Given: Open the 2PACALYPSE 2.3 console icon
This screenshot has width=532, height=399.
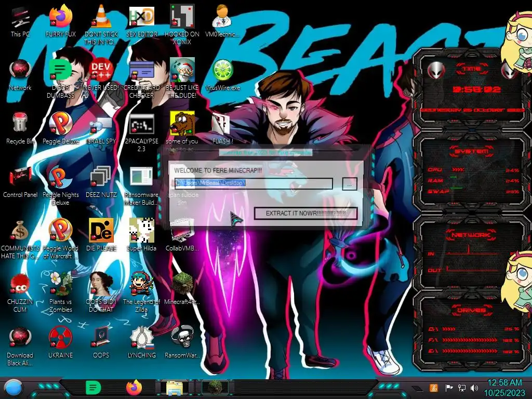Looking at the screenshot, I should [141, 124].
